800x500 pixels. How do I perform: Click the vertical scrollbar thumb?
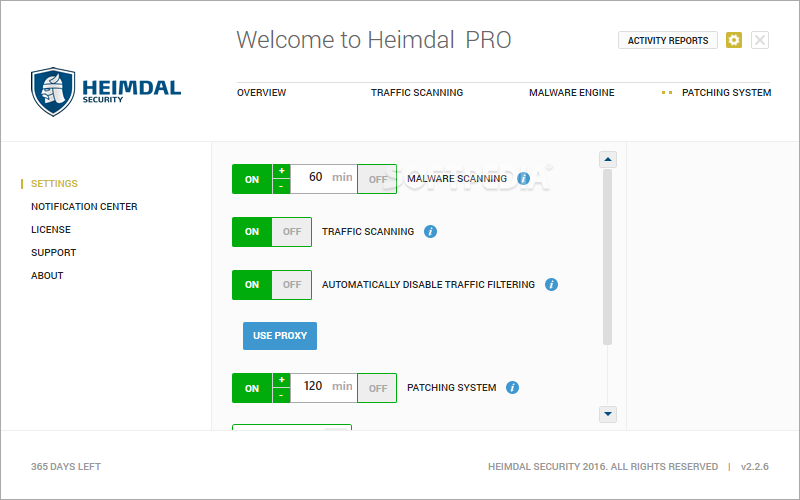607,257
